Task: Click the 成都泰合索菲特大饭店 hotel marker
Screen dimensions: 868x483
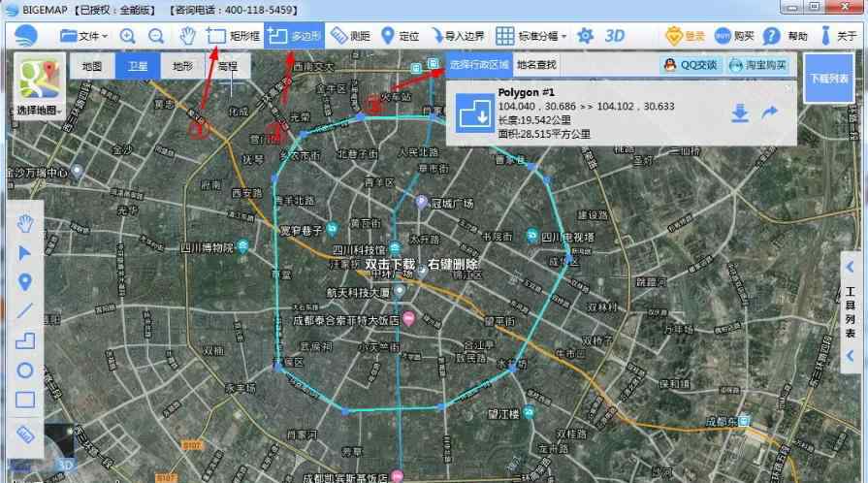Action: 408,318
